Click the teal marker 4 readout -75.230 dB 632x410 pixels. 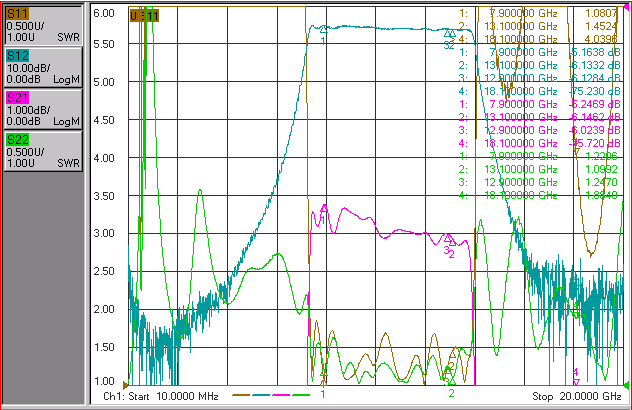tap(595, 91)
